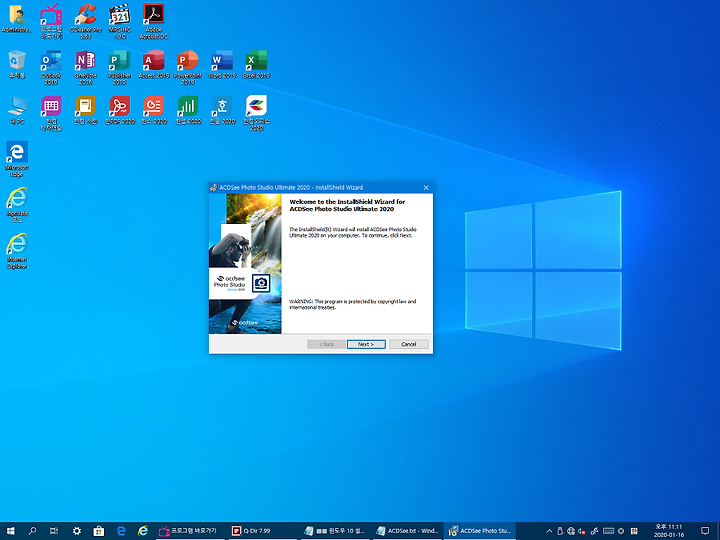720x540 pixels.
Task: Launch HanPDF 2020 shortcut
Action: [x=119, y=110]
